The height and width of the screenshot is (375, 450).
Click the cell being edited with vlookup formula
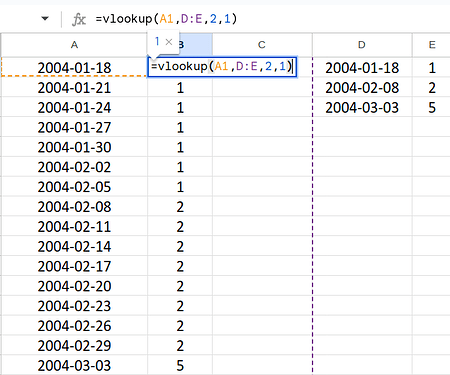222,67
